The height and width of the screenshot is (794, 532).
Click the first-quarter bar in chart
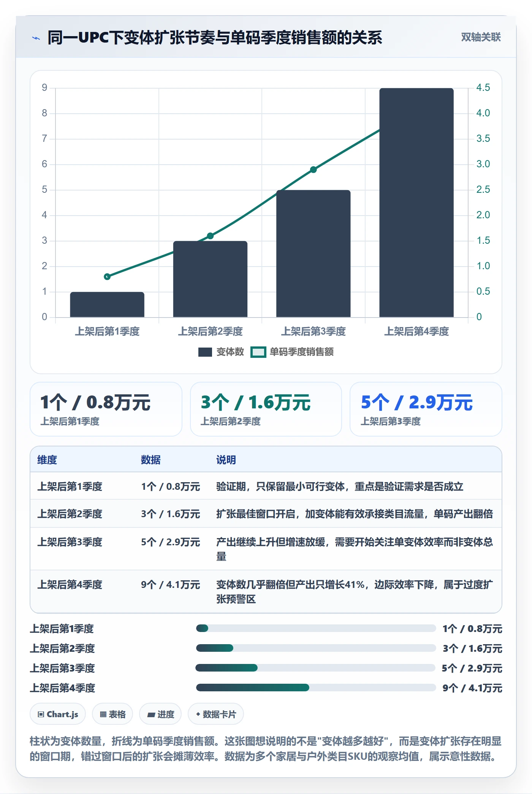pos(107,304)
